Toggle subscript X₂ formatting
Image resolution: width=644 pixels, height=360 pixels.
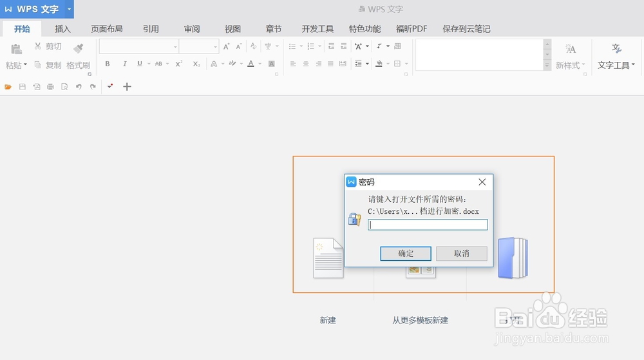point(196,64)
